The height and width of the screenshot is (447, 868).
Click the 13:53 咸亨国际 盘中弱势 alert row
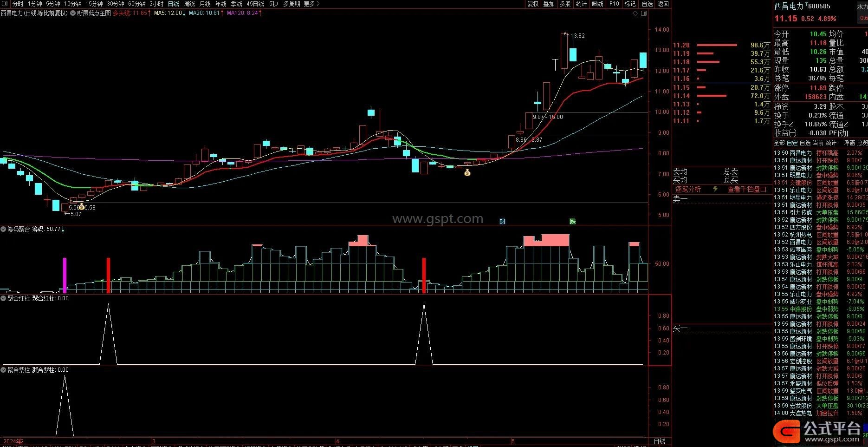pos(820,250)
